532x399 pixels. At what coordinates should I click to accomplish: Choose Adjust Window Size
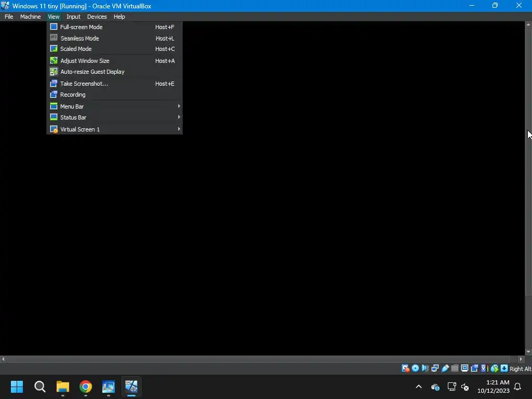click(114, 61)
